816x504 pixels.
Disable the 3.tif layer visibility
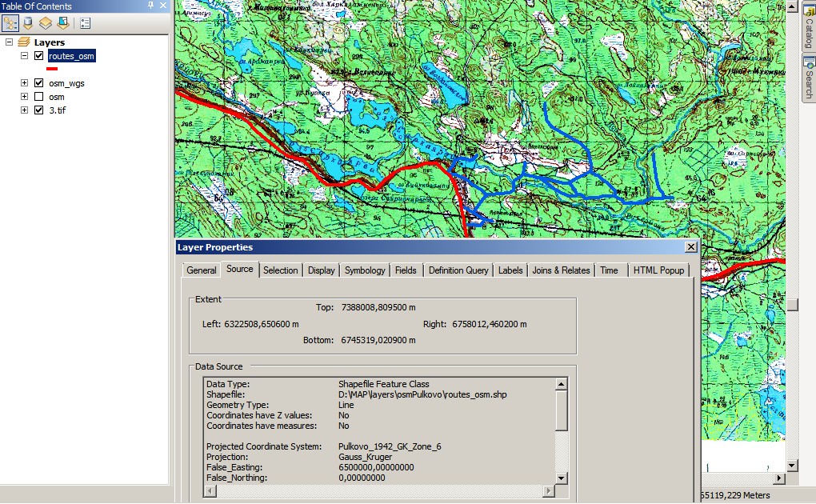(37, 110)
